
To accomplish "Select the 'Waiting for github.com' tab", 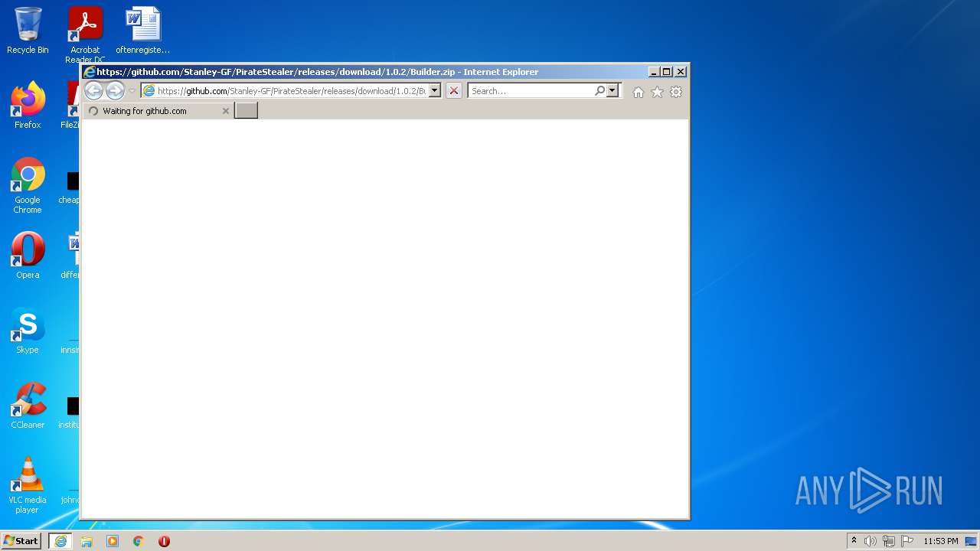I will (x=158, y=111).
